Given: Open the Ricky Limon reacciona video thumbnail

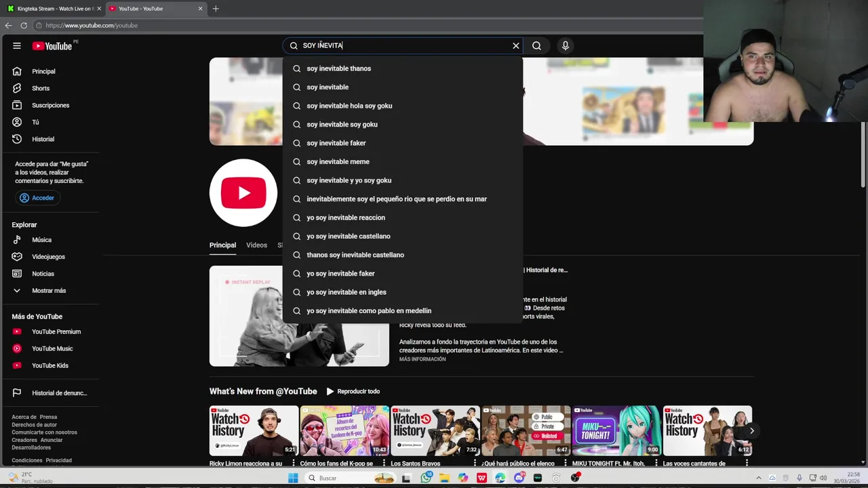Looking at the screenshot, I should pos(254,430).
